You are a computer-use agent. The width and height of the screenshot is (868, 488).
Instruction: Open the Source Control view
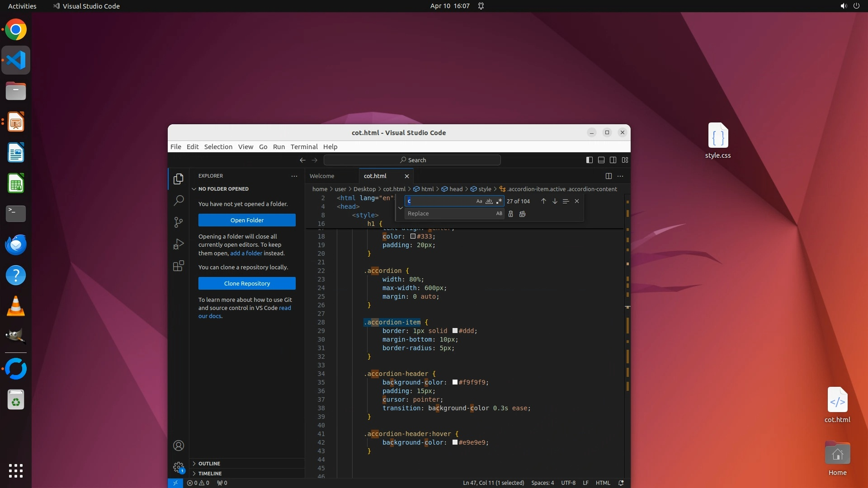(179, 222)
